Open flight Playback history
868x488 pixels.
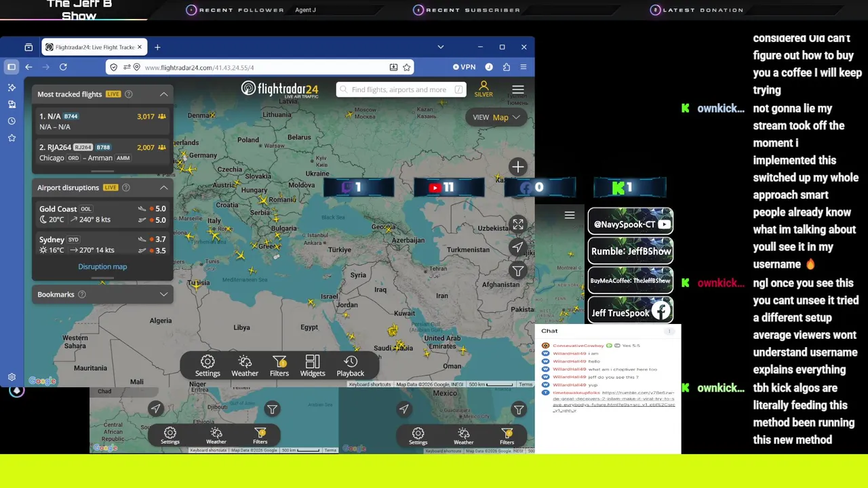pos(351,366)
